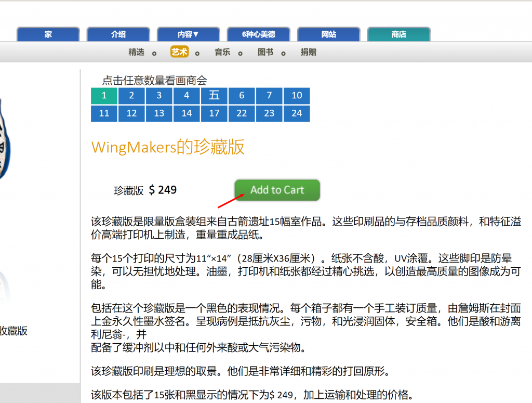View chamber painting number 24
Screen dimensions: 532x403
click(297, 113)
